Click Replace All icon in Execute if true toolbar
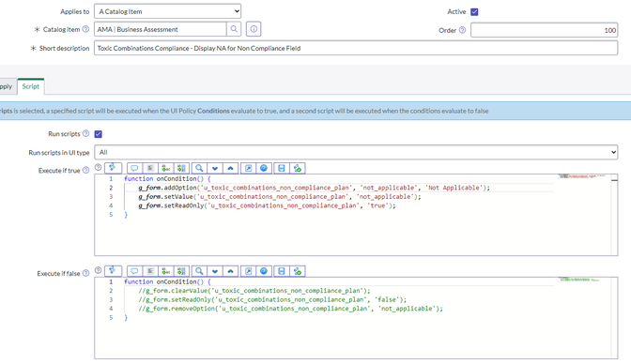631x364 pixels. coord(181,168)
